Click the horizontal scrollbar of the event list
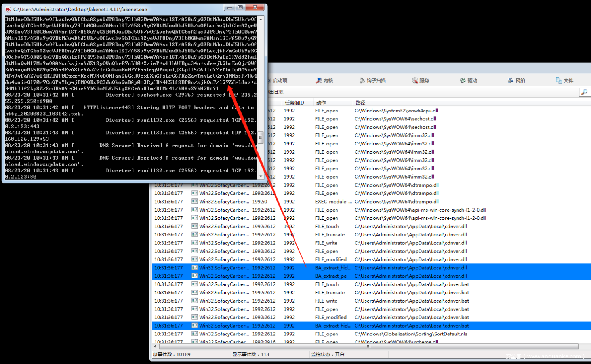The width and height of the screenshot is (591, 364). coord(368,346)
